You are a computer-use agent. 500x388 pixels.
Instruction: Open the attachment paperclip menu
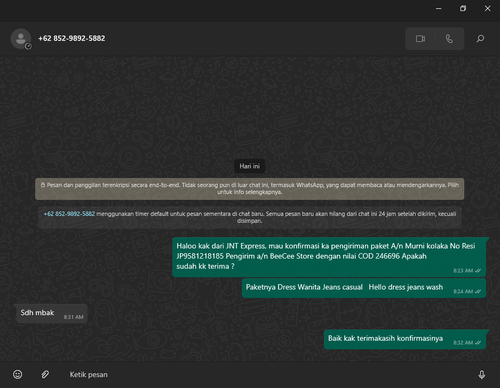[45, 374]
